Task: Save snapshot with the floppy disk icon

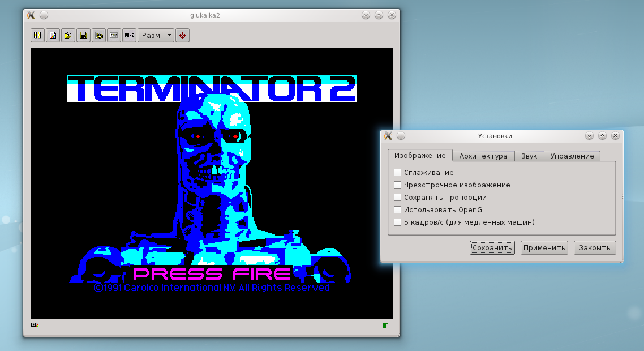Action: 83,35
